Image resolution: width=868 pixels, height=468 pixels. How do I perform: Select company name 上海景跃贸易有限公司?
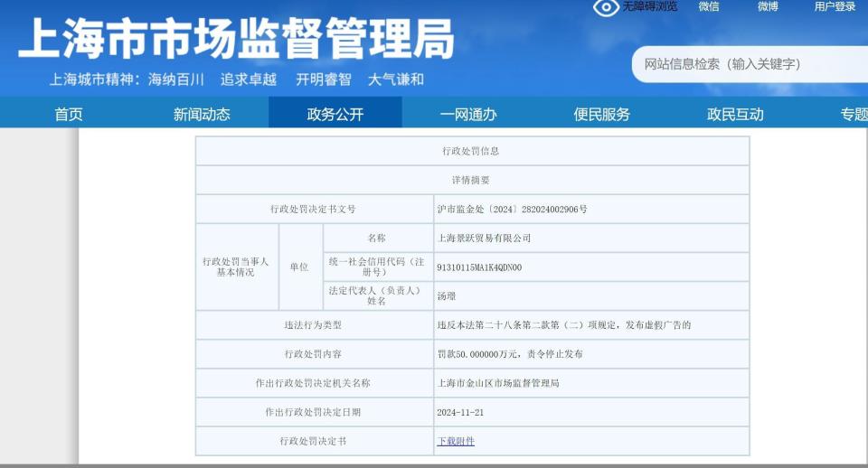484,238
